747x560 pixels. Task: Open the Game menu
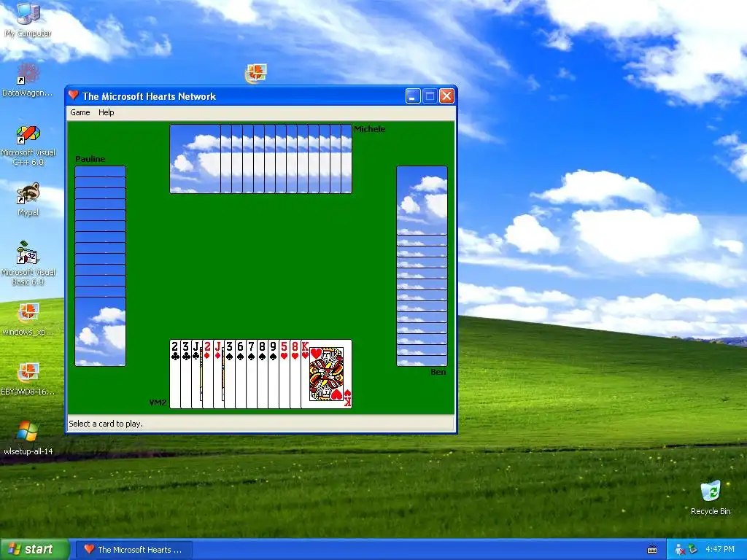80,112
